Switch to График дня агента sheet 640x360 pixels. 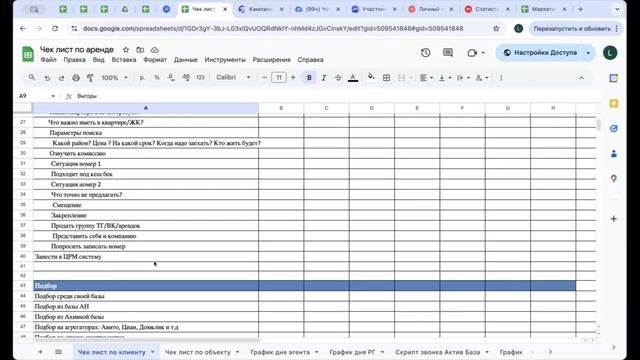[x=280, y=352]
